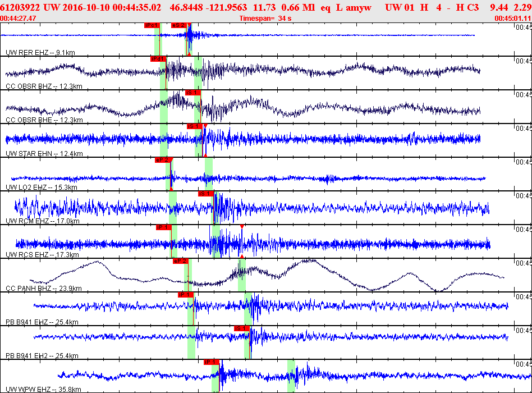Click the 00:45 tick label on RER row
Viewport: 532px width, 393px height.
524,28
